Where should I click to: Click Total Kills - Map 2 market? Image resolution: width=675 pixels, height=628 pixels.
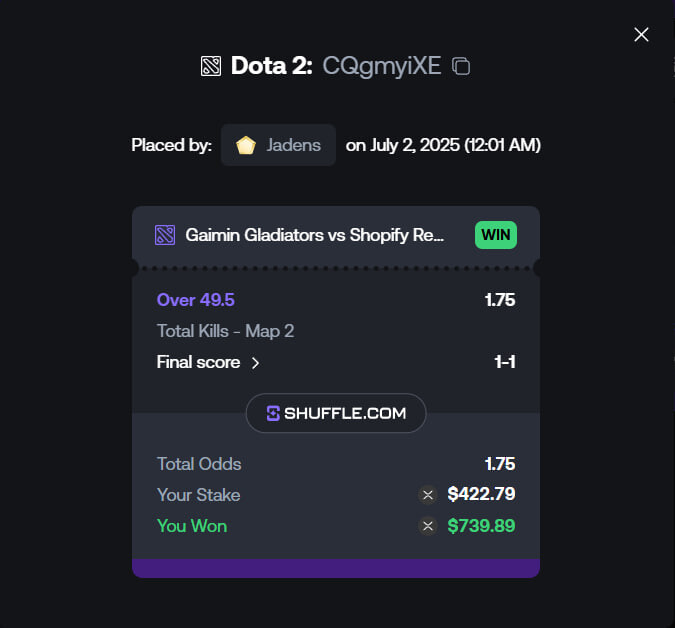(226, 331)
